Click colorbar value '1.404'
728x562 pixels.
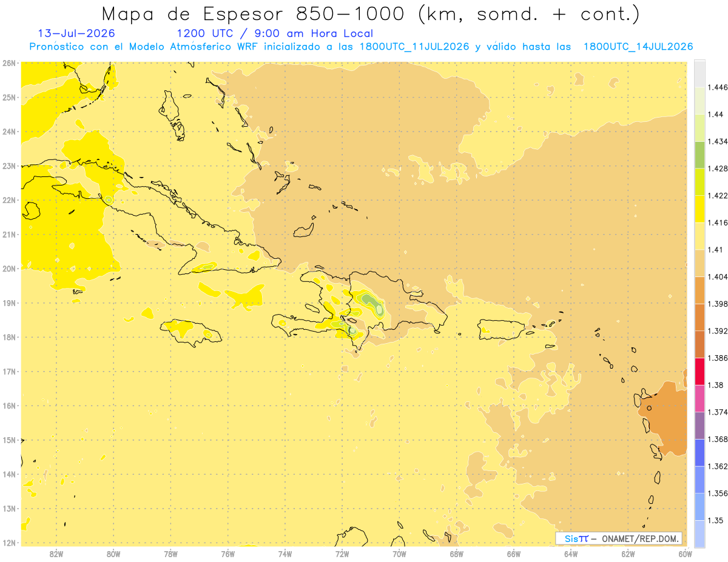click(718, 276)
